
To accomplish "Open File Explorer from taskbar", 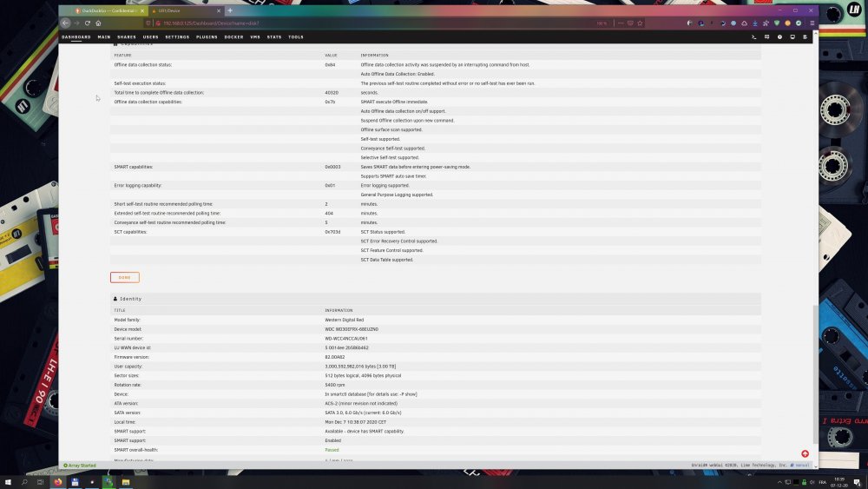I will tap(126, 482).
